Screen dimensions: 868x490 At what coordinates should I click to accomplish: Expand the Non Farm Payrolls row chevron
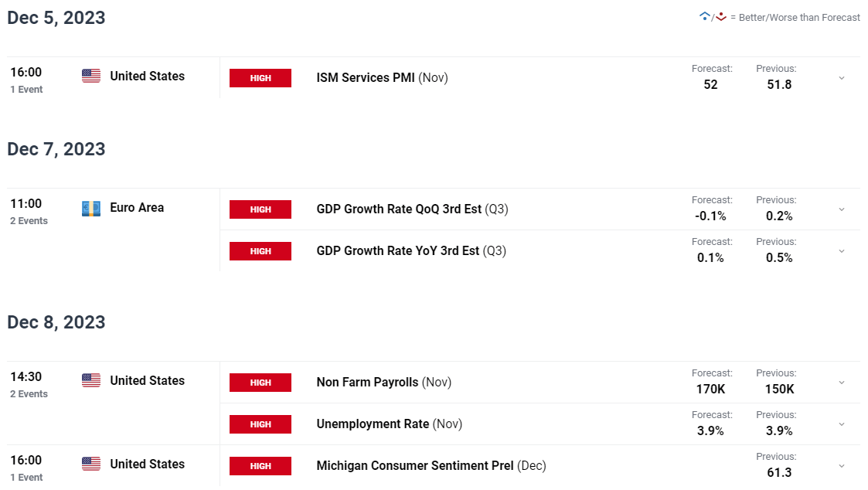[842, 383]
